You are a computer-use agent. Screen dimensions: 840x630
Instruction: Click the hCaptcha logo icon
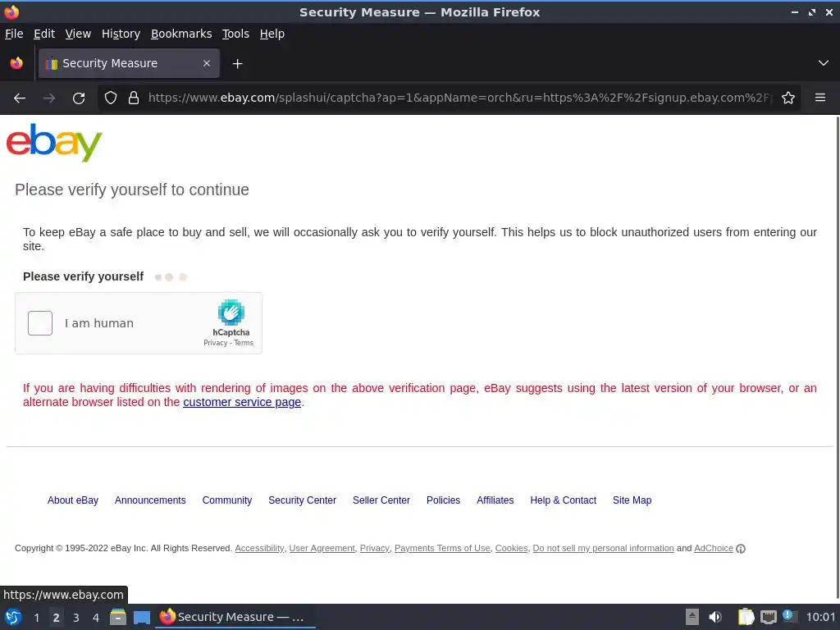tap(231, 313)
